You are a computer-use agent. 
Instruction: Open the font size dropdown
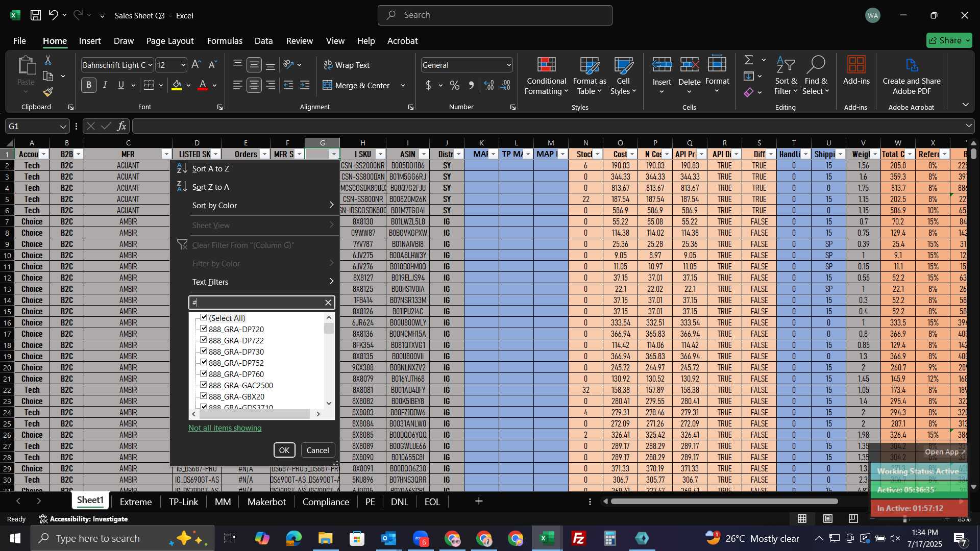pos(183,65)
